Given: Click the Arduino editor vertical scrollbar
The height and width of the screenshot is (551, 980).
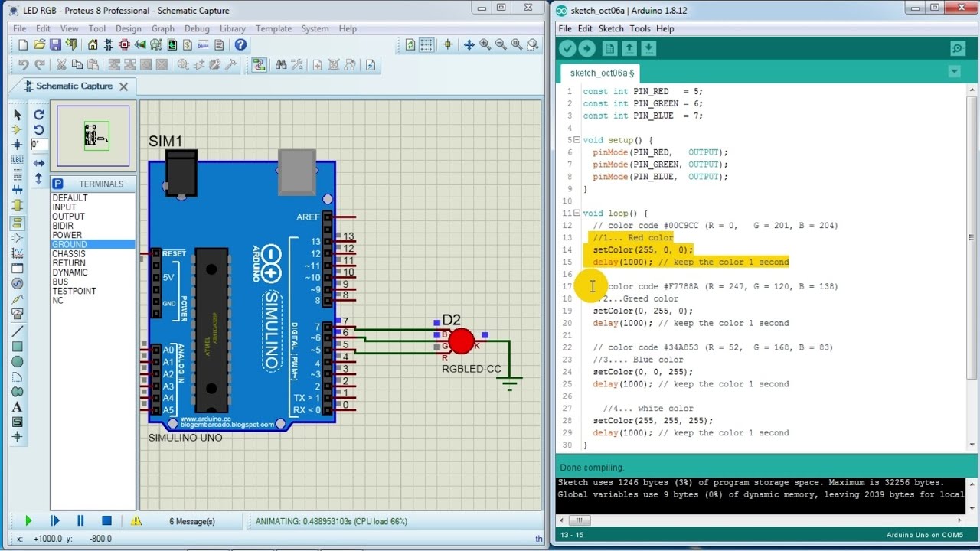Looking at the screenshot, I should tap(972, 237).
